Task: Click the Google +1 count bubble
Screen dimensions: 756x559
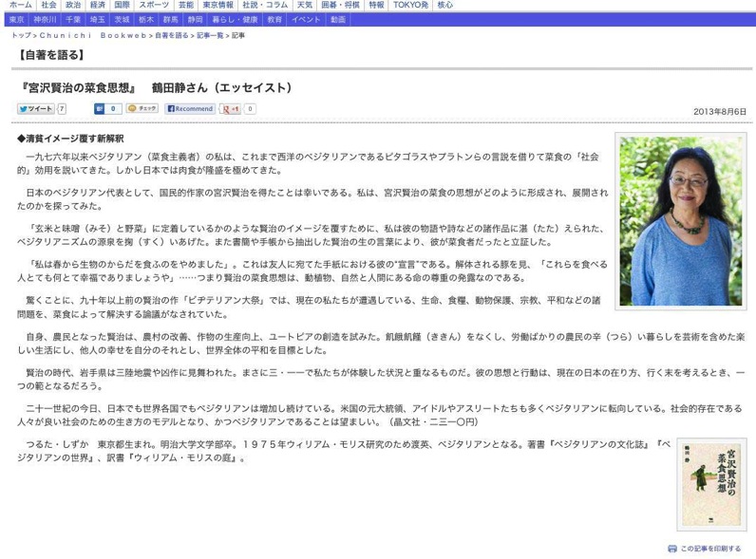Action: coord(250,109)
